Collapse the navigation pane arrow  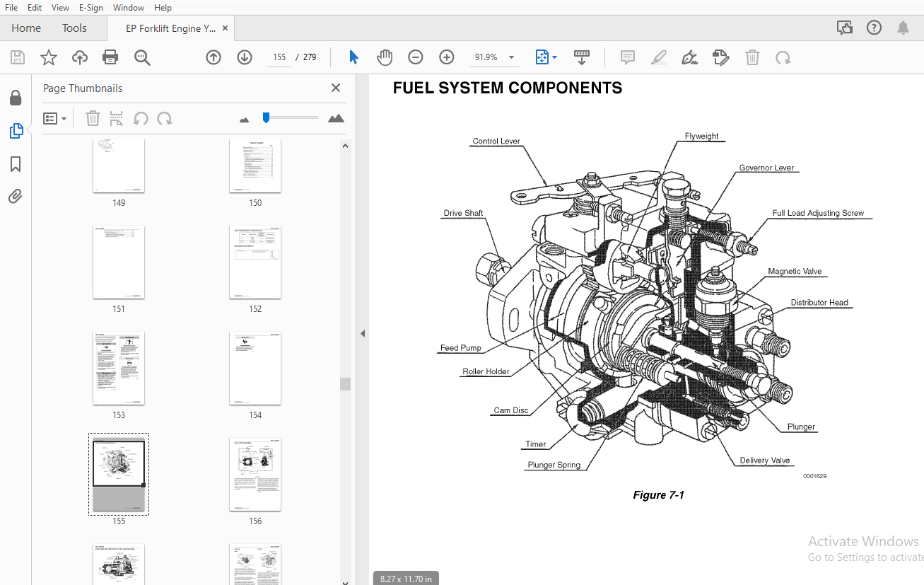pos(363,333)
